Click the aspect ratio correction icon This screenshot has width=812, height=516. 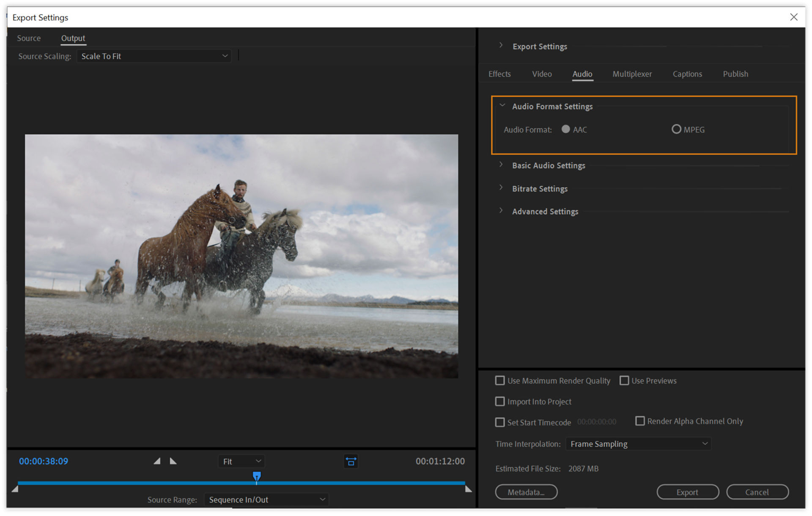pyautogui.click(x=351, y=461)
